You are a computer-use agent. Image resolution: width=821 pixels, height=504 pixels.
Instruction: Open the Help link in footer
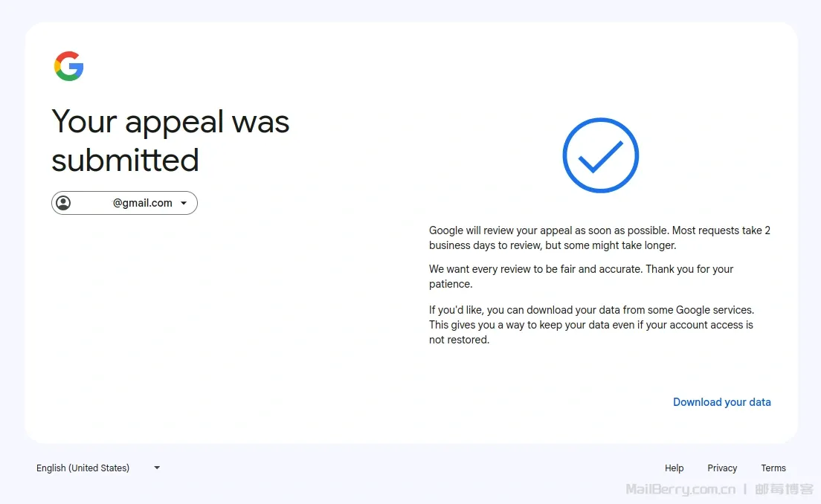[x=674, y=468]
